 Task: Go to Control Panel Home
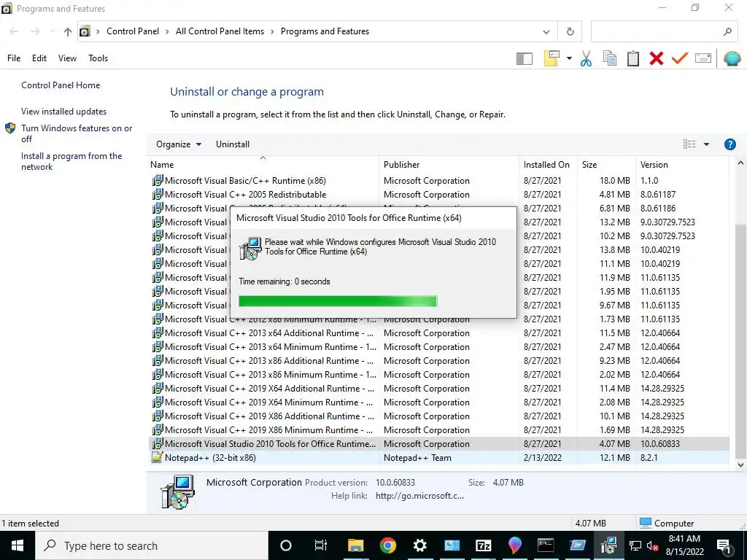[61, 85]
